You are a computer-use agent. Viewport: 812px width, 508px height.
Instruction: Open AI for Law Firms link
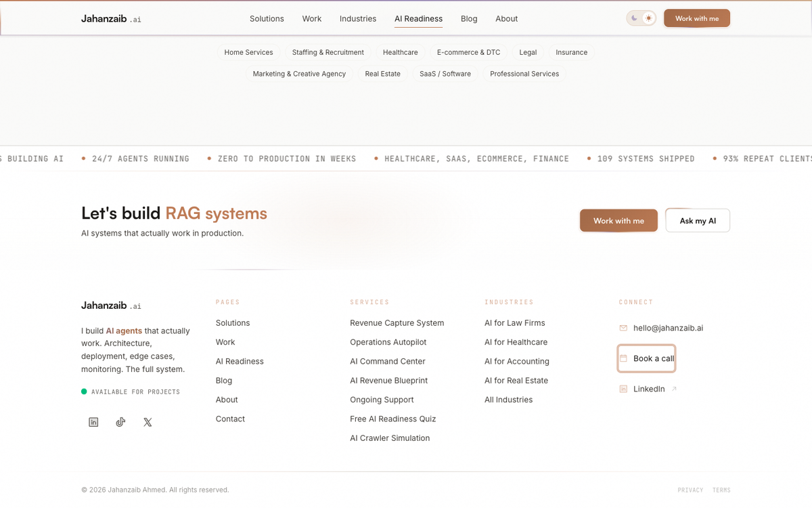(x=515, y=323)
